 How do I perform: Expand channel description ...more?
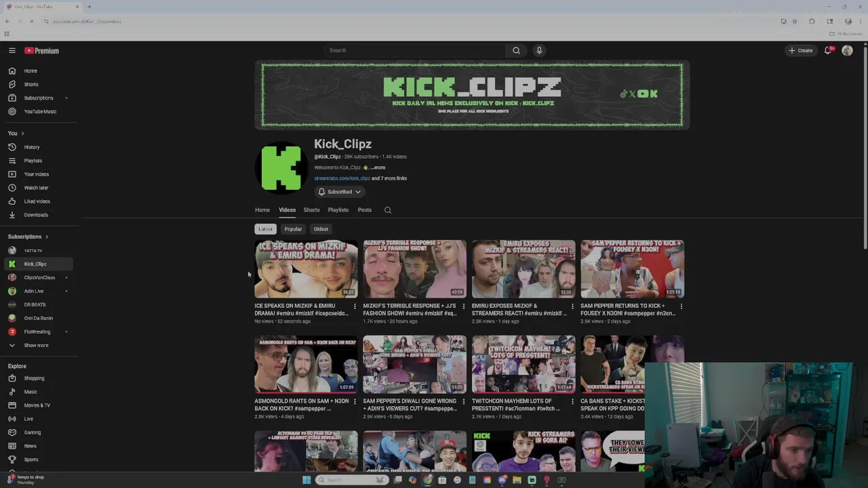point(378,167)
